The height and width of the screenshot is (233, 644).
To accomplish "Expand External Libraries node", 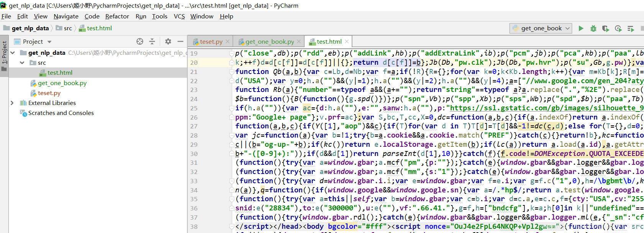I will 12,103.
